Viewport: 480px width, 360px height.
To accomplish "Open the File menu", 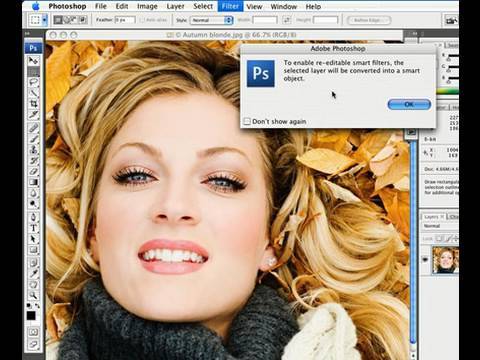I will tap(101, 6).
